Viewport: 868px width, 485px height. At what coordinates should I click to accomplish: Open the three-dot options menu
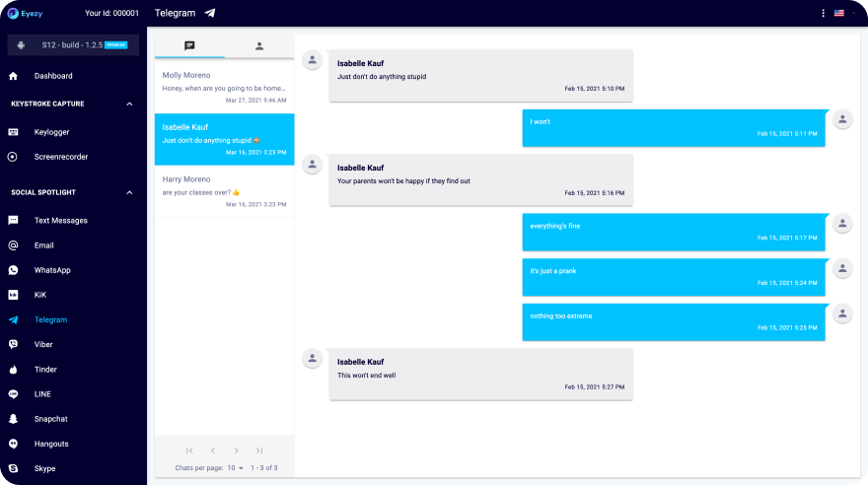coord(824,13)
